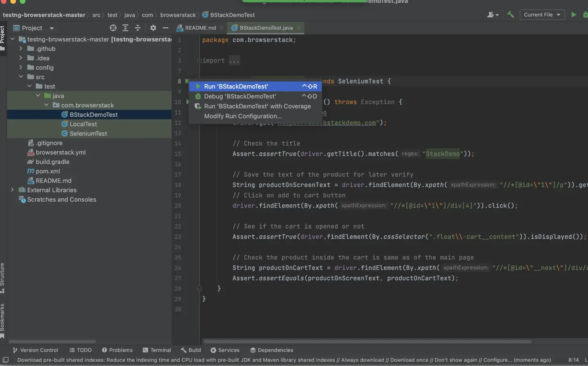Hide the Project tool window with minus icon

click(165, 28)
